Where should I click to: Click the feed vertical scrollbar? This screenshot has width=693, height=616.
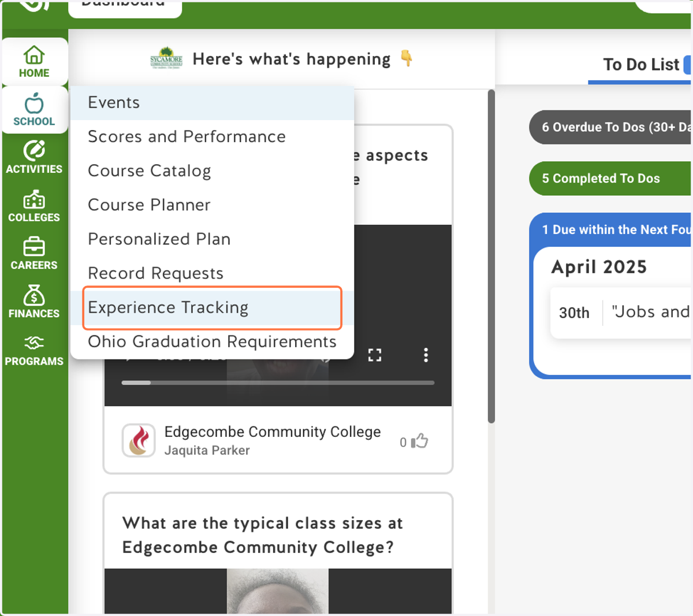[491, 257]
